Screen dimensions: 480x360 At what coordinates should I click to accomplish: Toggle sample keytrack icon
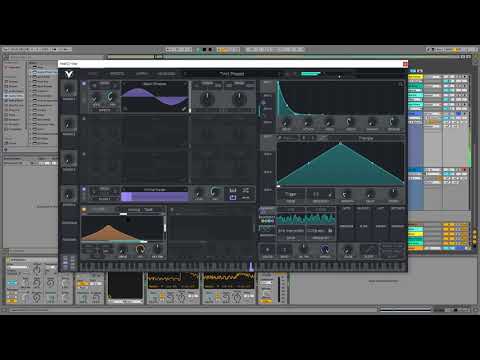pyautogui.click(x=233, y=190)
